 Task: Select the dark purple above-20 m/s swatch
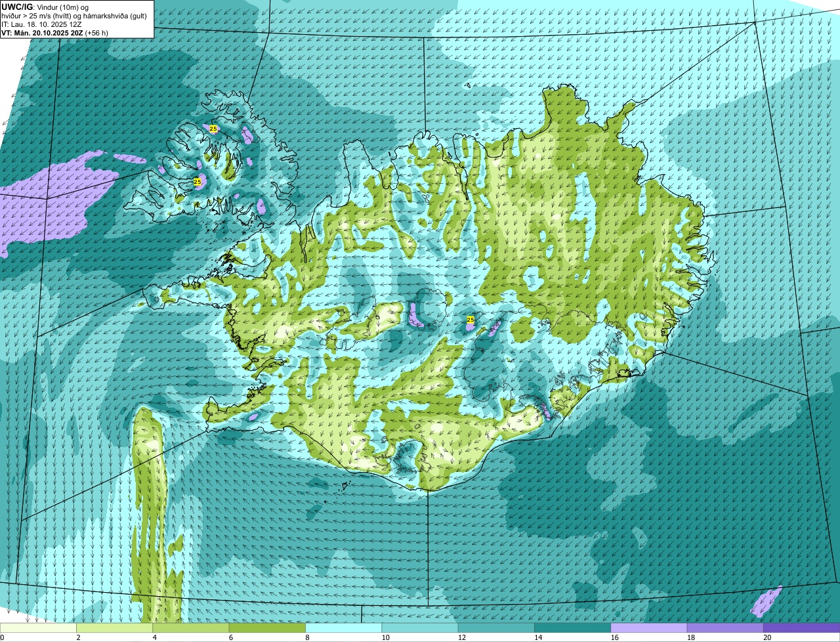pyautogui.click(x=801, y=628)
